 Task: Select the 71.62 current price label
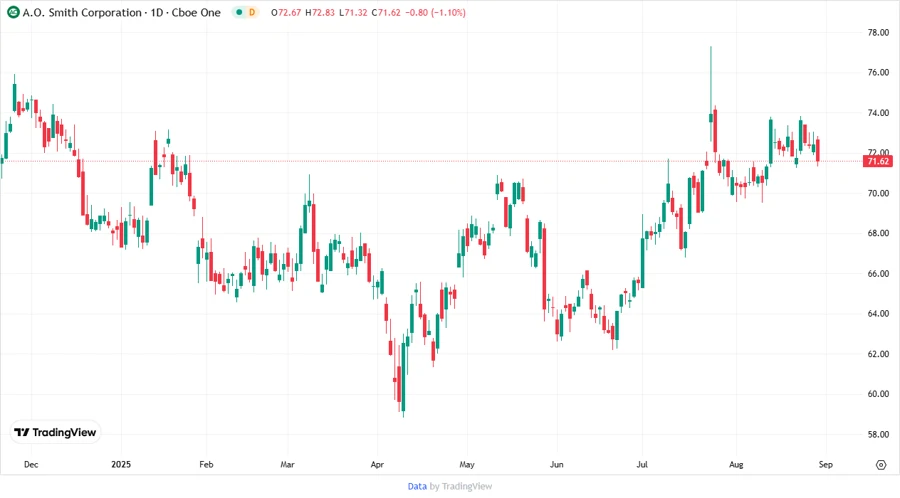tap(878, 161)
